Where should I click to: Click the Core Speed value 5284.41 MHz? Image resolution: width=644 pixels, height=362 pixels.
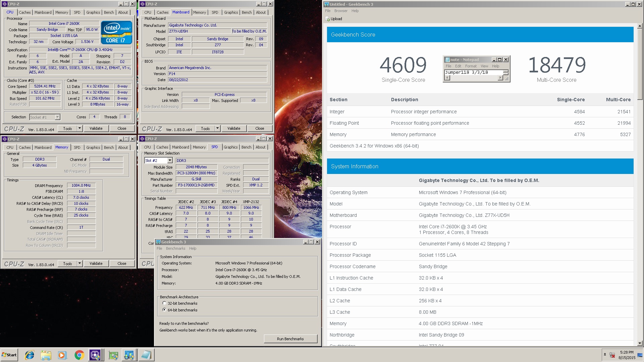click(45, 86)
